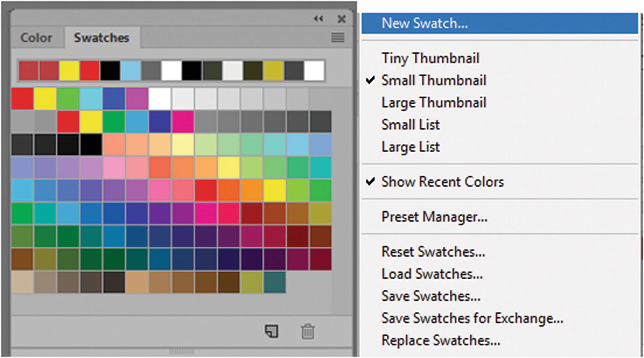Switch to Large Thumbnail view

pos(433,102)
